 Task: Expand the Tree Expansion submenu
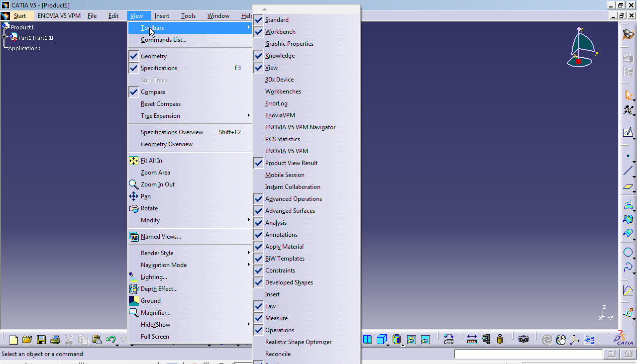pos(190,116)
